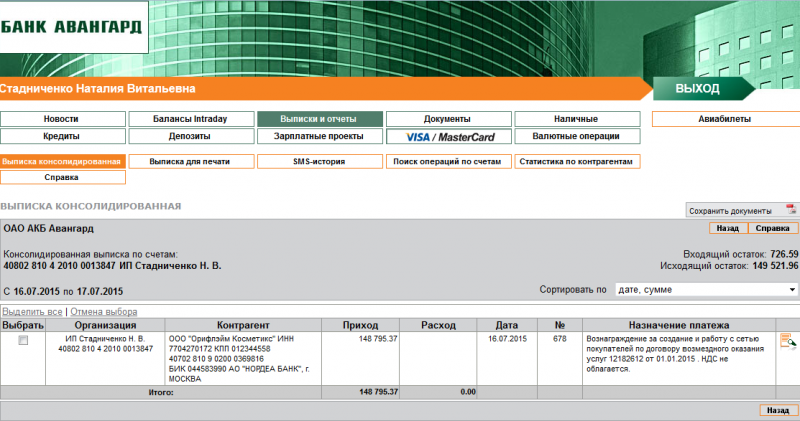The width and height of the screenshot is (800, 421).
Task: Click user name Стадниченко Наталия Витальевна
Action: coord(98,89)
